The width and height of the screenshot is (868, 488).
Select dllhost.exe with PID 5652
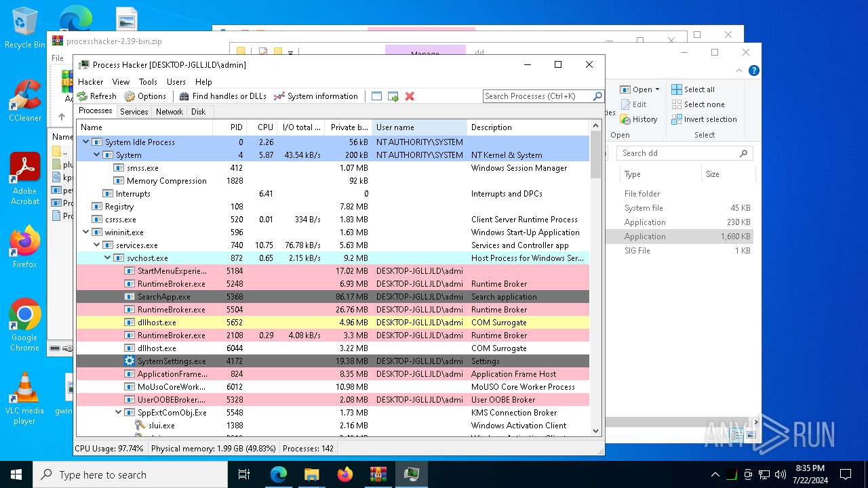tap(333, 323)
